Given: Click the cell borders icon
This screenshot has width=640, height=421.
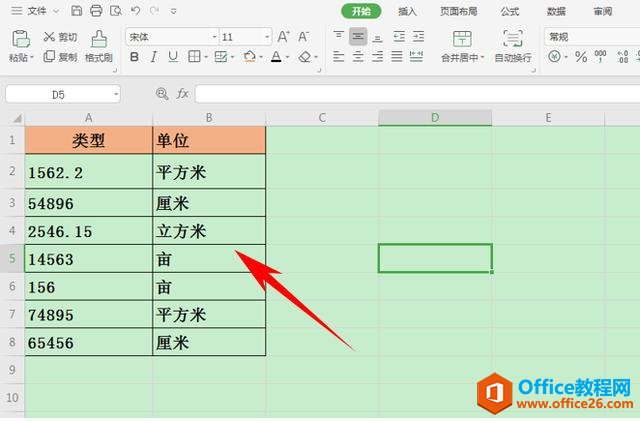Looking at the screenshot, I should pos(194,57).
